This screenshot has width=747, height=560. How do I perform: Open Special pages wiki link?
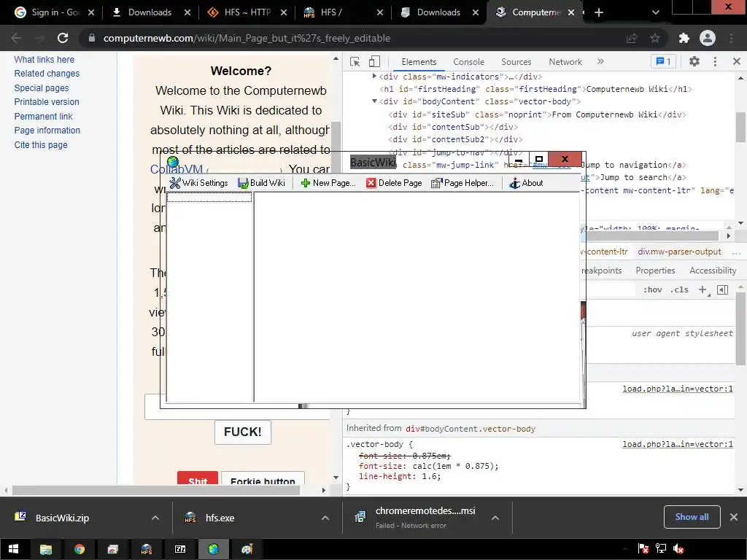pos(42,88)
